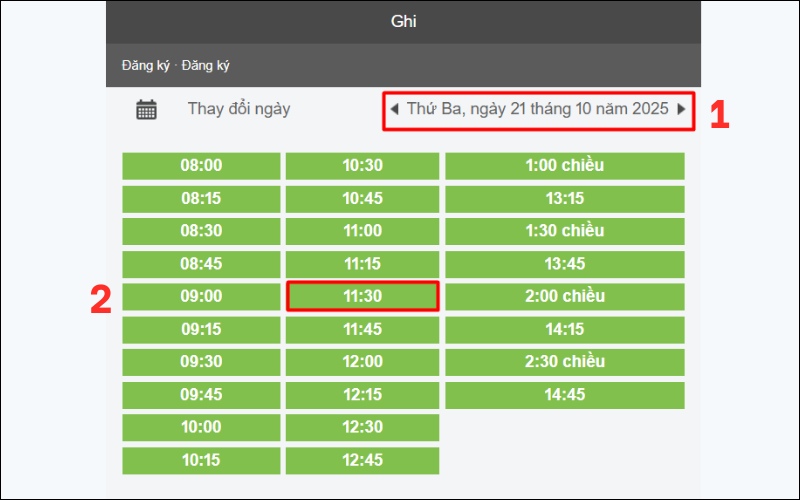Screen dimensions: 800x500
Task: Go to next day with right arrow
Action: point(682,109)
